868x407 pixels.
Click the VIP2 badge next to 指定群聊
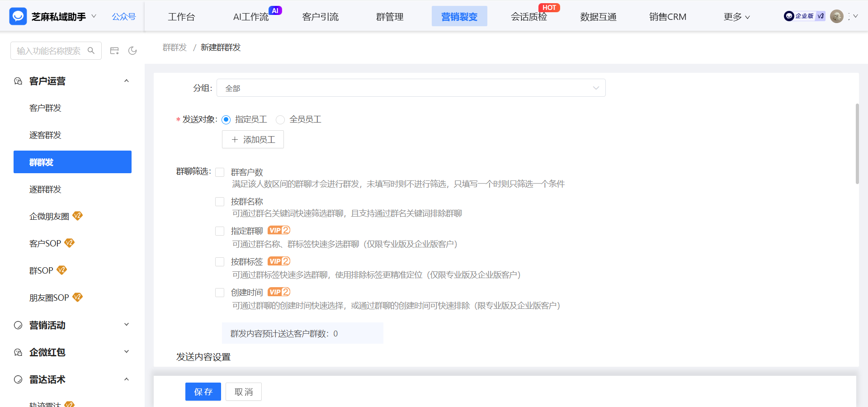pyautogui.click(x=279, y=230)
